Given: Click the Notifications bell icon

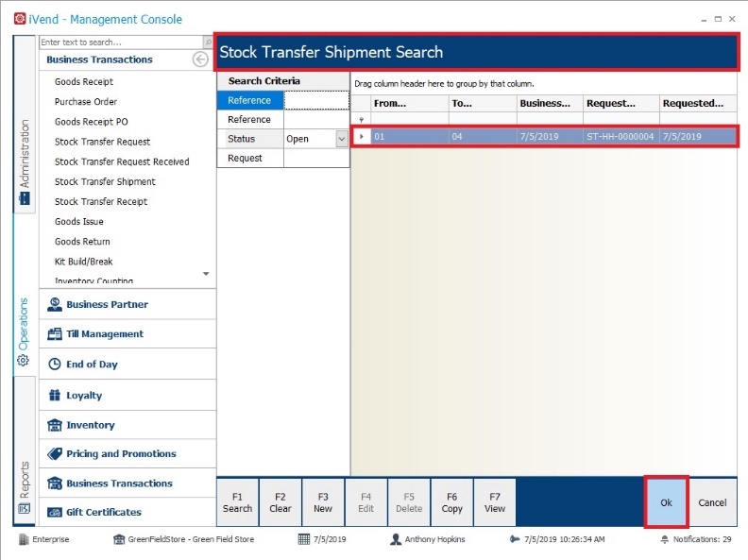Looking at the screenshot, I should (665, 539).
